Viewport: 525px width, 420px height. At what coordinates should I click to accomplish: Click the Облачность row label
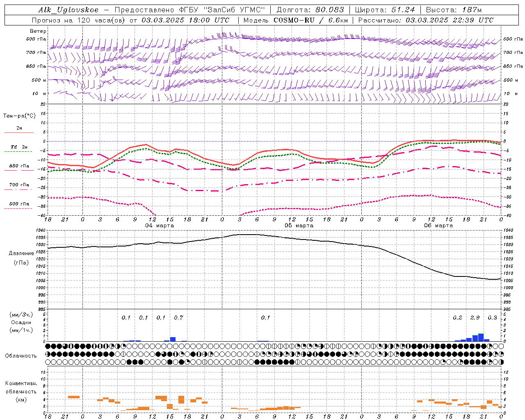21,356
